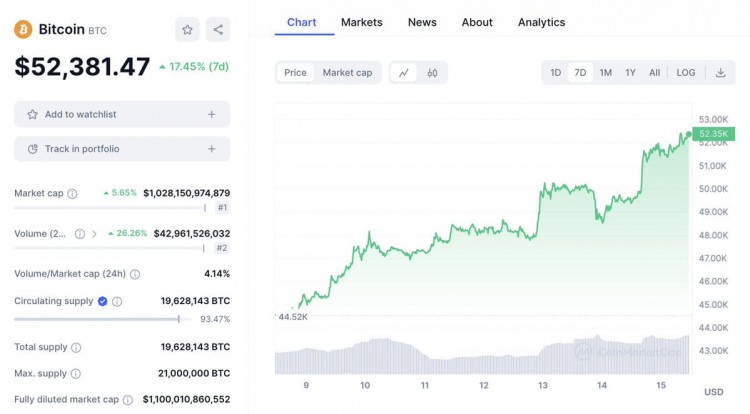Click plus icon in Add to watchlist

tap(211, 114)
